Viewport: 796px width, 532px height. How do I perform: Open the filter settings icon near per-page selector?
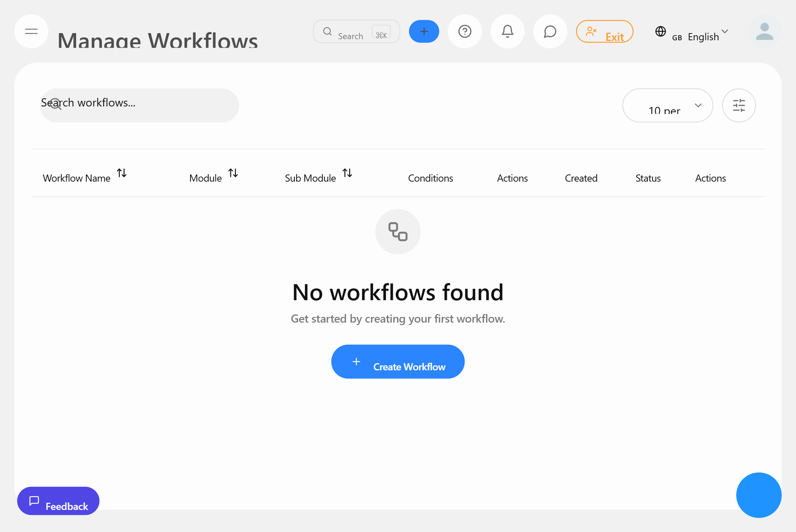coord(739,105)
